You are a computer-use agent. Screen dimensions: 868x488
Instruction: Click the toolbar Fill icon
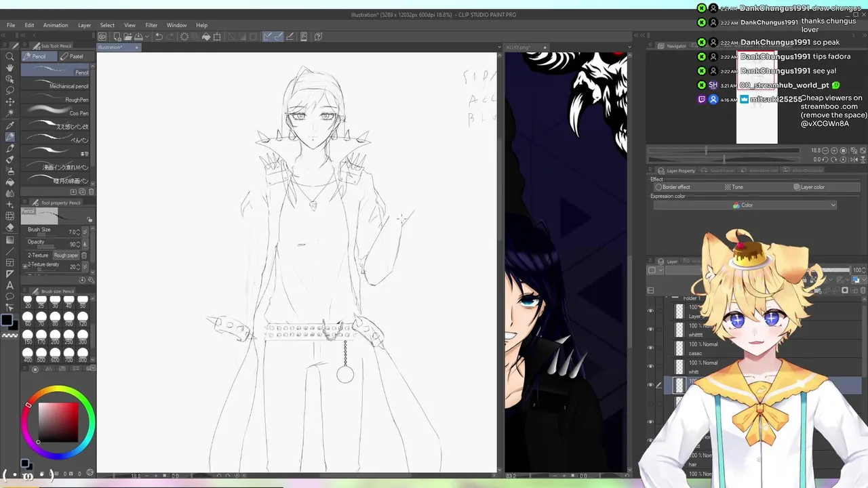click(x=206, y=37)
